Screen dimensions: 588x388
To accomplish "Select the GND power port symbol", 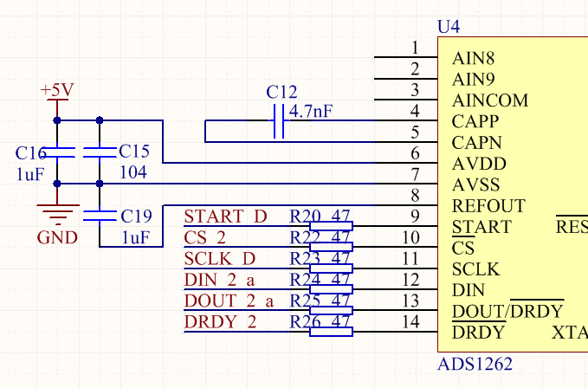I will click(x=58, y=215).
